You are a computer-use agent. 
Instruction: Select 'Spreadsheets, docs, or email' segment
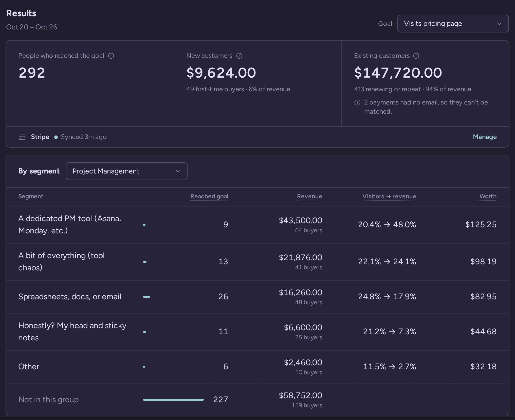click(x=257, y=297)
